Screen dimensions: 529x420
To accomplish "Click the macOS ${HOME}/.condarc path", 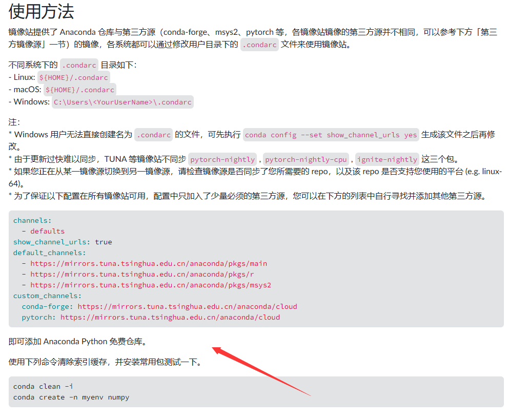I will 80,90.
